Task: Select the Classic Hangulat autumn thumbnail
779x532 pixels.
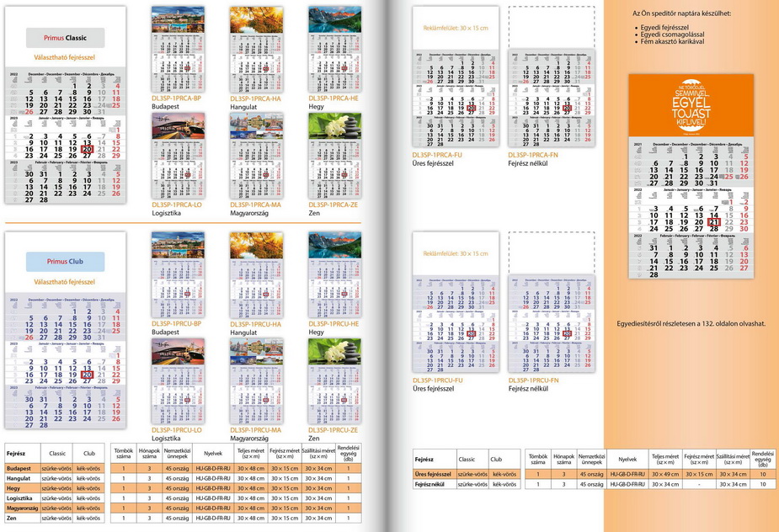Action: coord(256,20)
